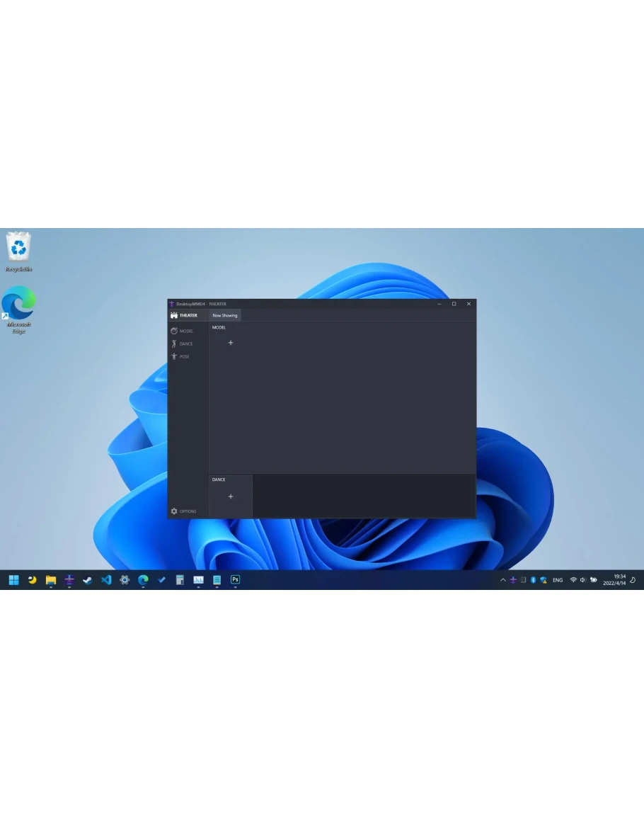
Task: Launch Visual Studio Code from the taskbar
Action: coord(106,580)
